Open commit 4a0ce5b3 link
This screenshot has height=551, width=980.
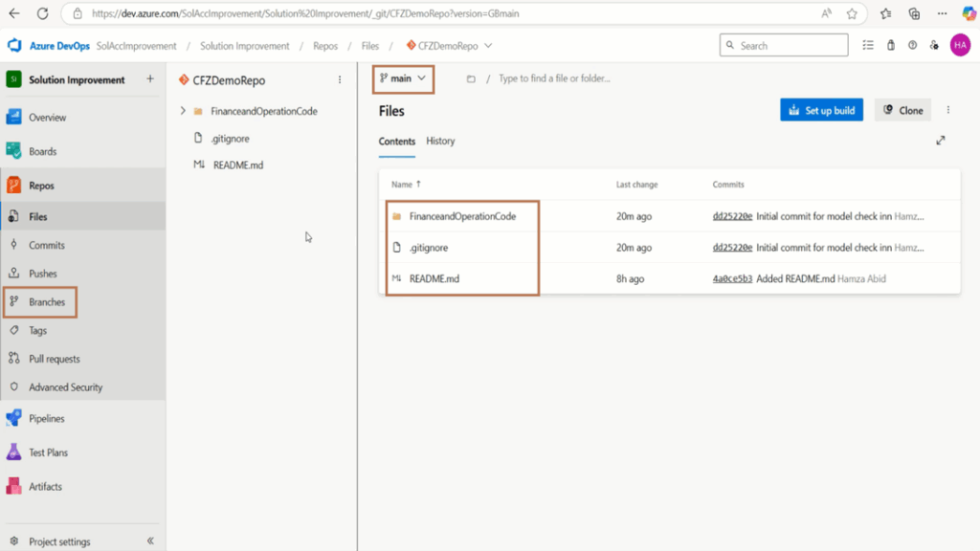point(732,278)
